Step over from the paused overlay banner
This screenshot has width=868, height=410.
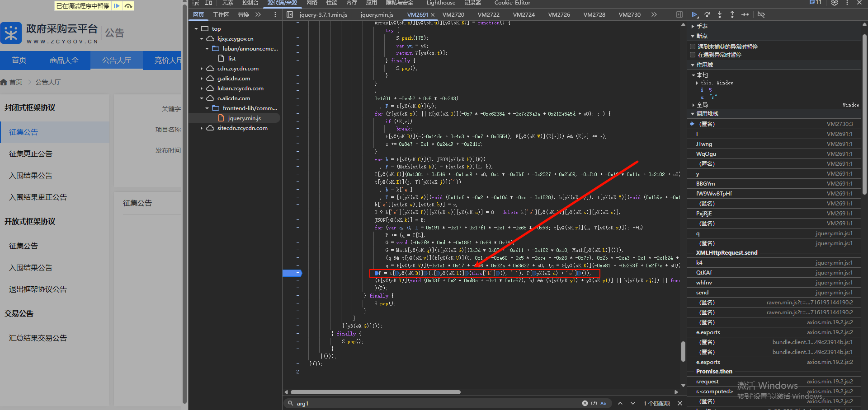128,6
